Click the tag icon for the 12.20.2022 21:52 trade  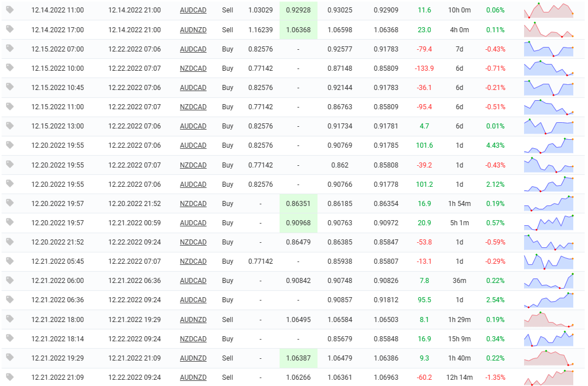(x=10, y=241)
